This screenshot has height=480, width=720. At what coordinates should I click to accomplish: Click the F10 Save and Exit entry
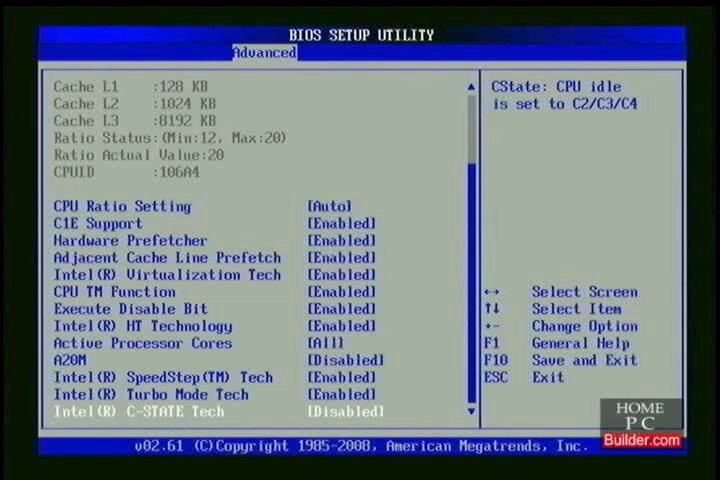pyautogui.click(x=561, y=360)
